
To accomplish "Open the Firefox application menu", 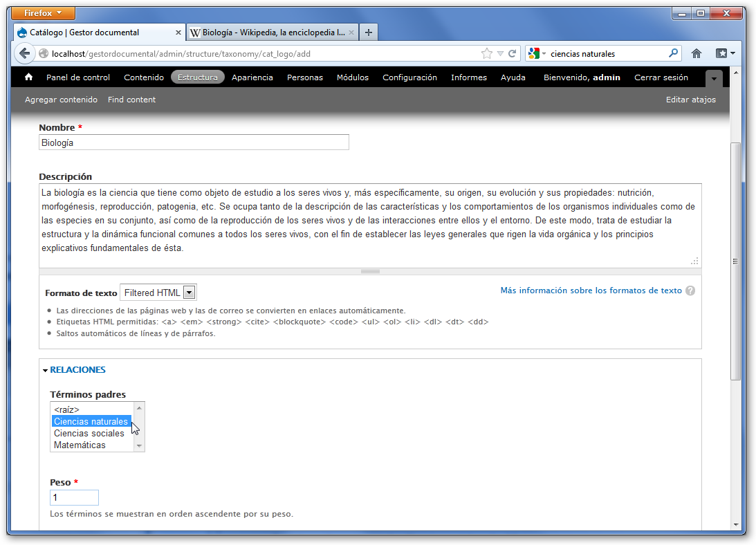I will [43, 13].
